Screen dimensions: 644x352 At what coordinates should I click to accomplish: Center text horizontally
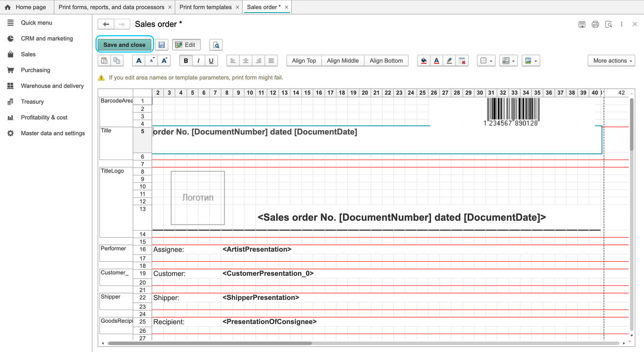pyautogui.click(x=246, y=61)
